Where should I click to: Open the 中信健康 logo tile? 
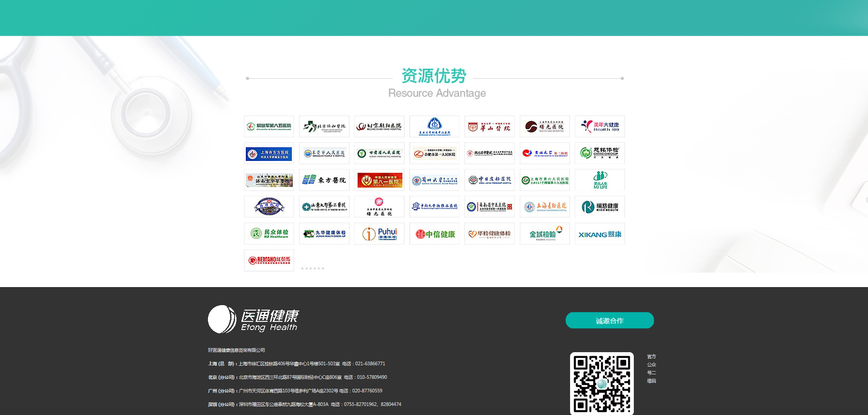pyautogui.click(x=434, y=234)
